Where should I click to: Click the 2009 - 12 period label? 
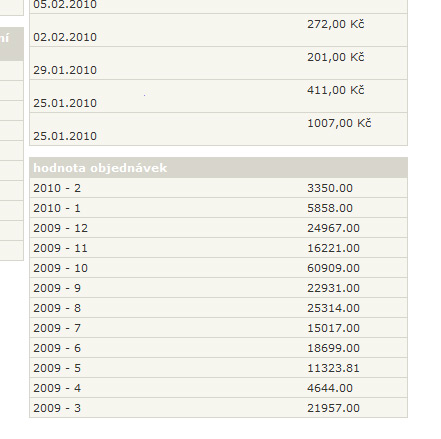tap(60, 228)
